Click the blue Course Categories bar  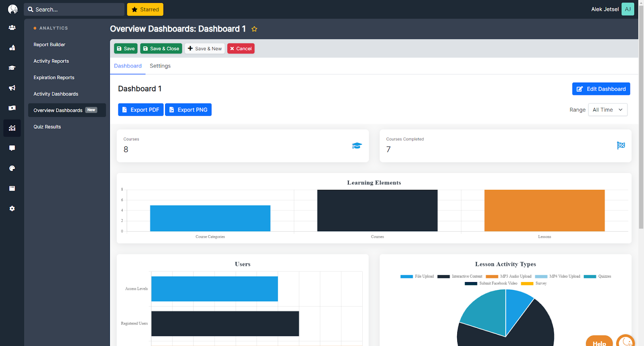tap(210, 218)
